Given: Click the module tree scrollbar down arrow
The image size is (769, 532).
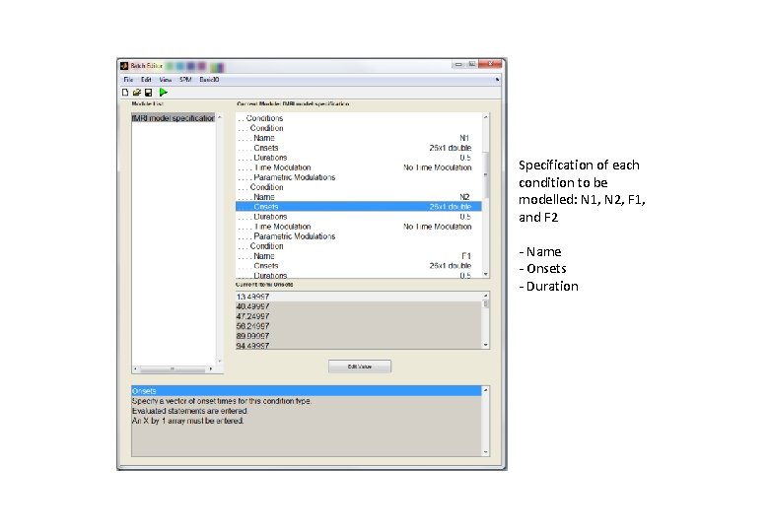Looking at the screenshot, I should 485,274.
